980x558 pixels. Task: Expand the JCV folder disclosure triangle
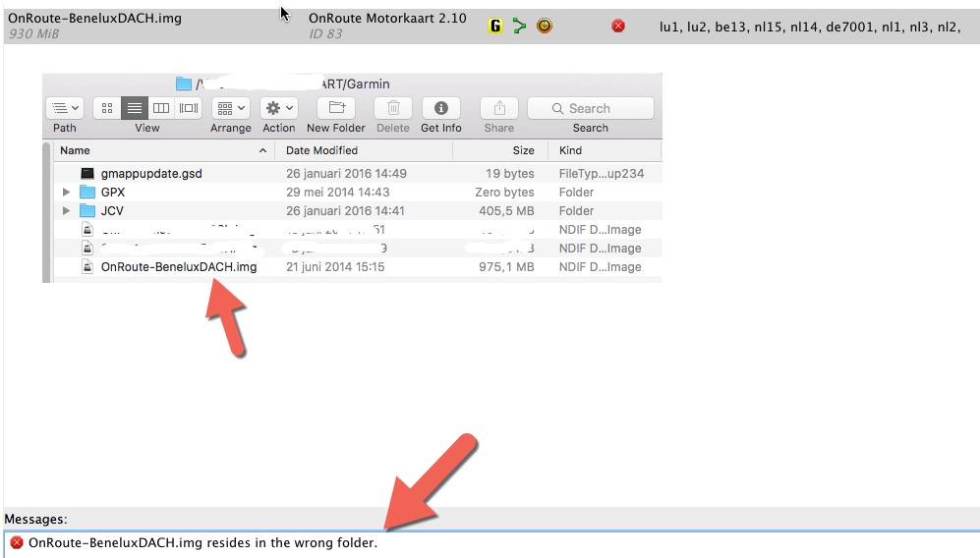pyautogui.click(x=67, y=211)
